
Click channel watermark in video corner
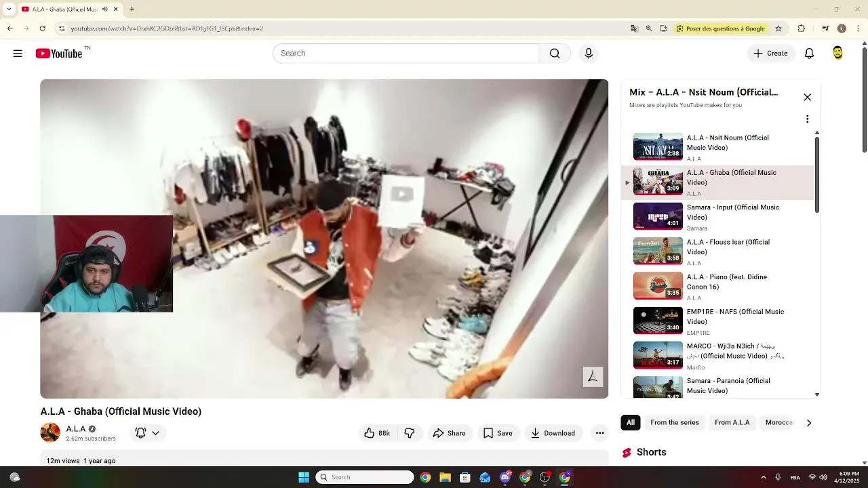[593, 377]
